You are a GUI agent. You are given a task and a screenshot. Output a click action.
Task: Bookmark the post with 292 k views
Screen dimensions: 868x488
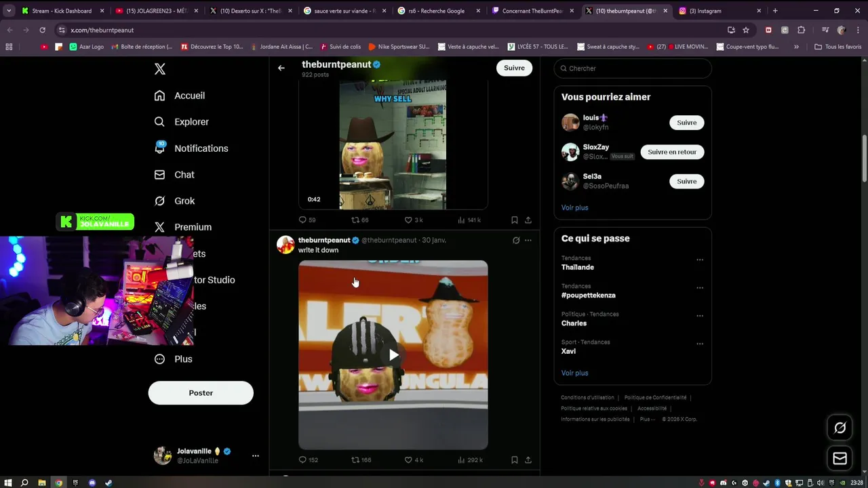pyautogui.click(x=515, y=460)
